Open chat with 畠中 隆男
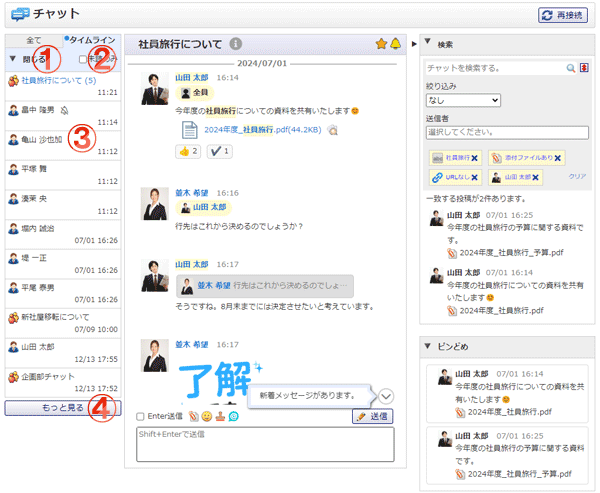This screenshot has width=600, height=493. click(63, 116)
